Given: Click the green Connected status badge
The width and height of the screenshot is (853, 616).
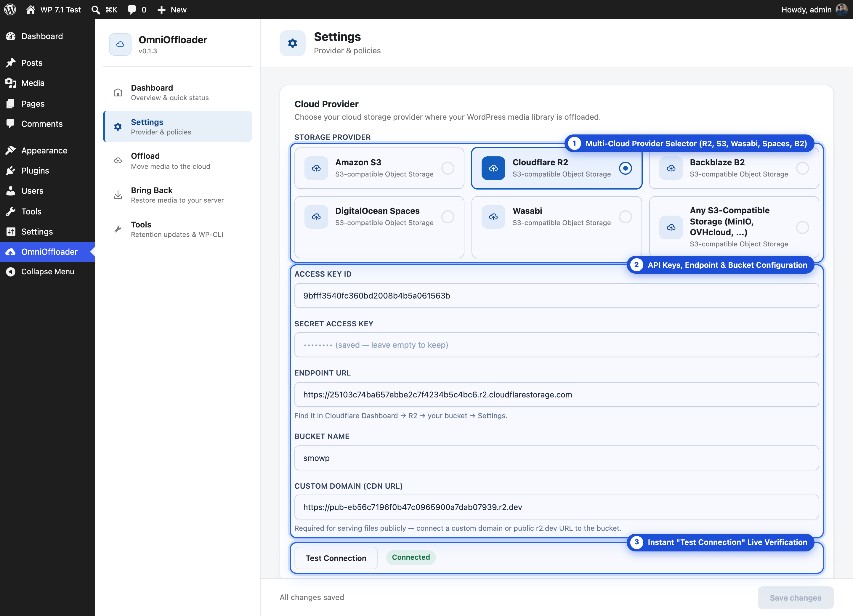Looking at the screenshot, I should [411, 557].
